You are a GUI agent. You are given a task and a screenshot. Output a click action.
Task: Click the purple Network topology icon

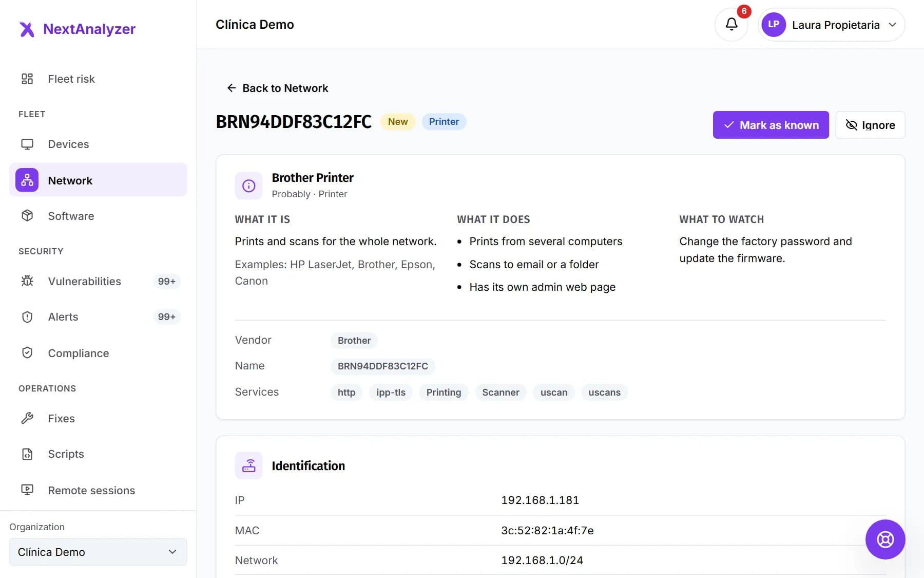coord(27,180)
